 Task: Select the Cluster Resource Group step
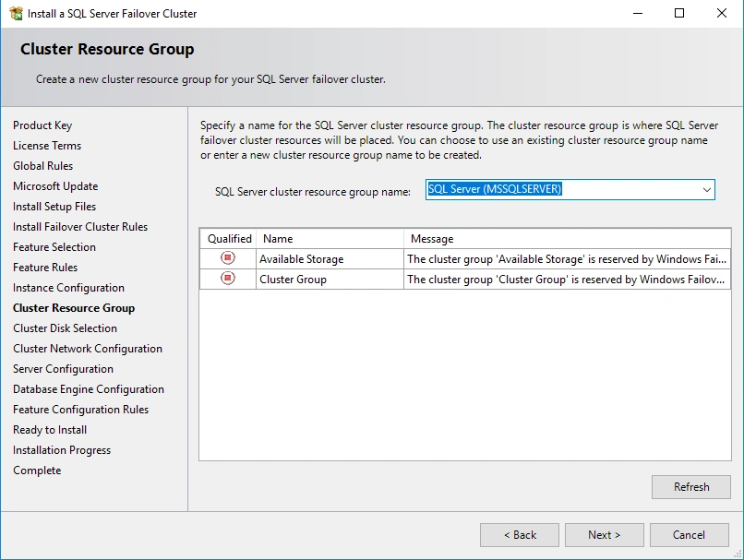pos(74,308)
